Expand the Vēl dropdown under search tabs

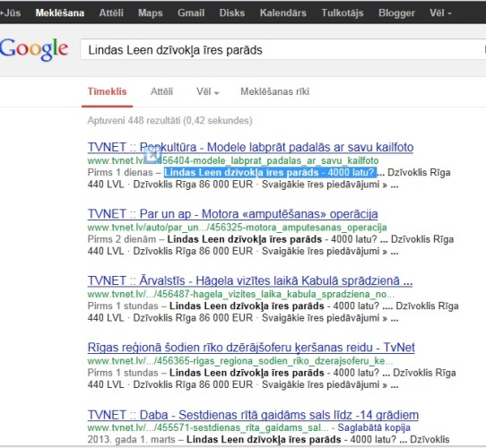click(208, 91)
